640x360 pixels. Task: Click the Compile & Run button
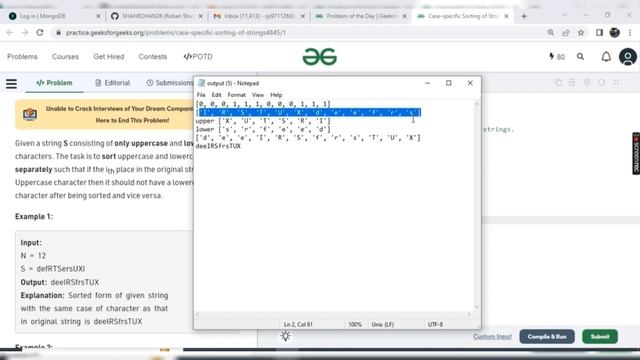tap(547, 336)
